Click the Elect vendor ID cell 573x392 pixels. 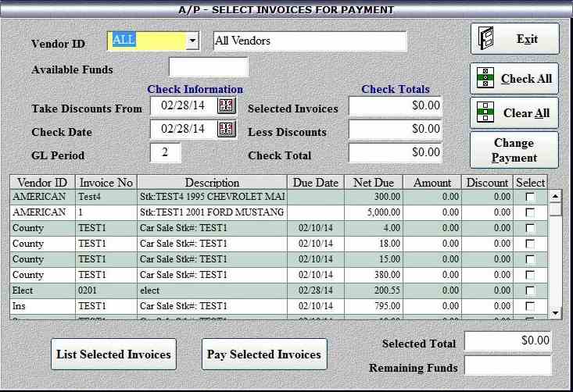42,290
